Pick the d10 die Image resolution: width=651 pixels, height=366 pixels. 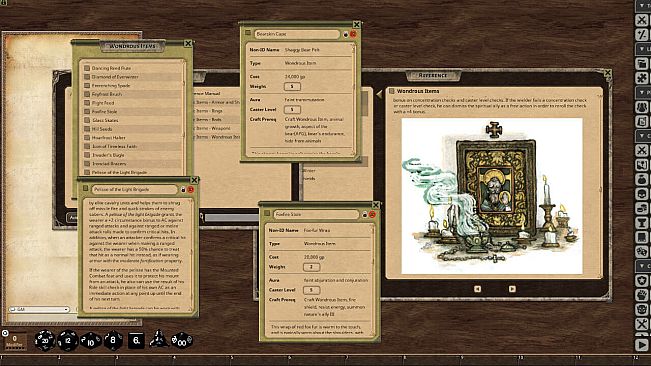[91, 341]
